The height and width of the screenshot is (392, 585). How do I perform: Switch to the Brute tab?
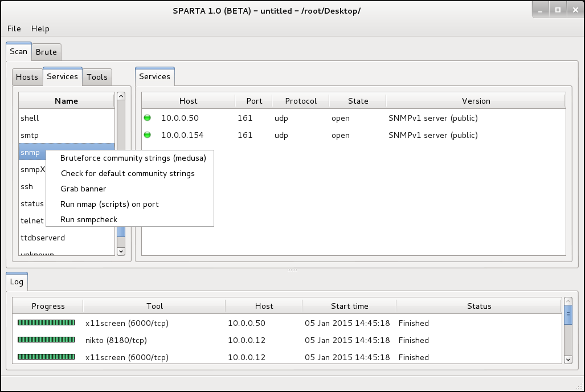click(46, 52)
